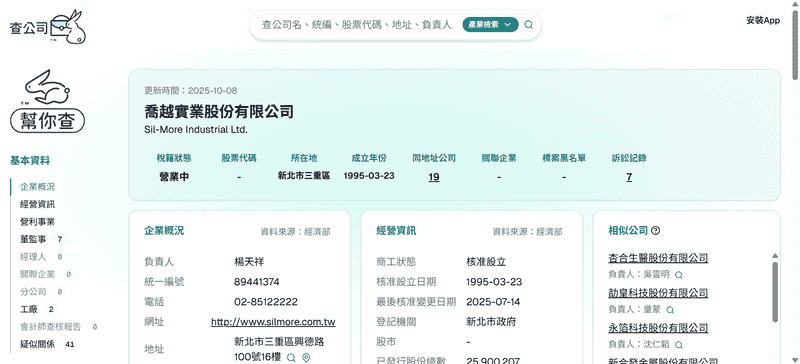Click similar companies list scroll-up arrow

point(775,256)
